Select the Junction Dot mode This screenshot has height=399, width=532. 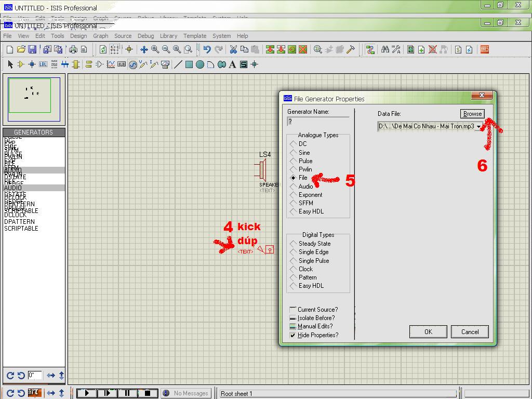(32, 64)
